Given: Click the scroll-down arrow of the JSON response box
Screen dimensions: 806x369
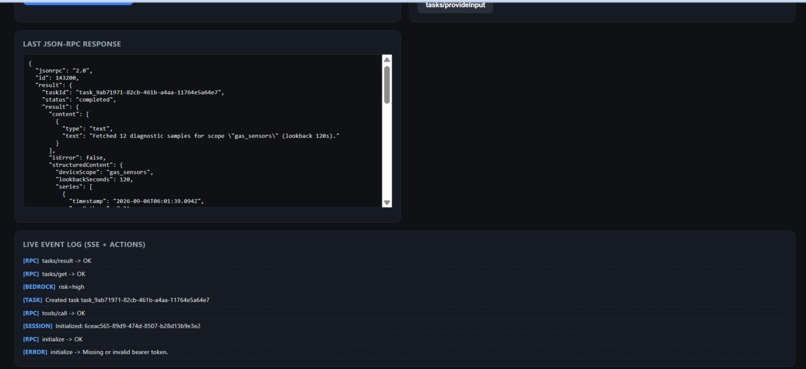Looking at the screenshot, I should pos(387,202).
